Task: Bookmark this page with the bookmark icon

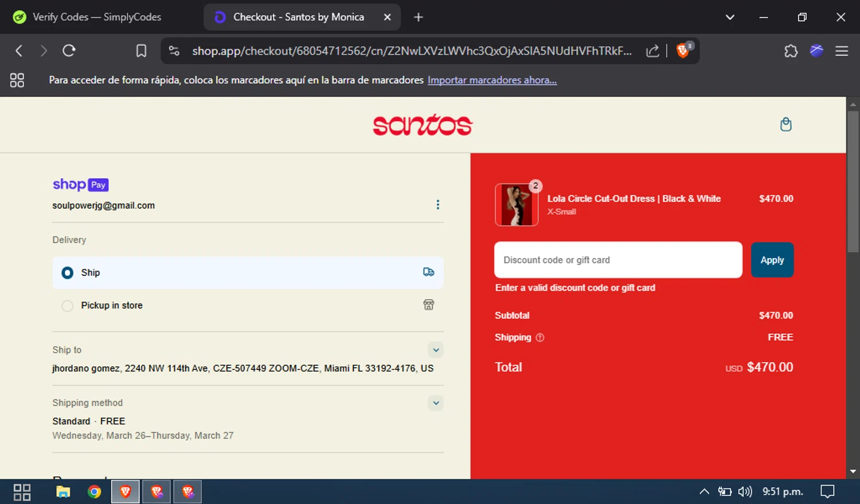Action: [141, 51]
